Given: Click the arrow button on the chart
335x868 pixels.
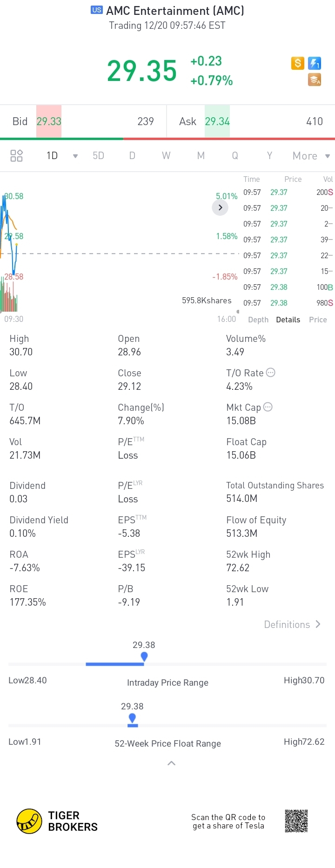Looking at the screenshot, I should pos(220,207).
